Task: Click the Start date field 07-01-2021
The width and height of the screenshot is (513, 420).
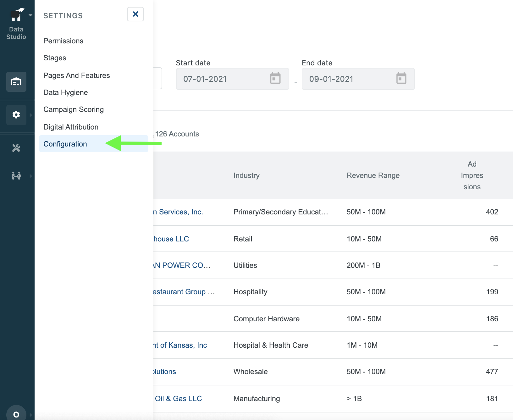Action: click(232, 79)
